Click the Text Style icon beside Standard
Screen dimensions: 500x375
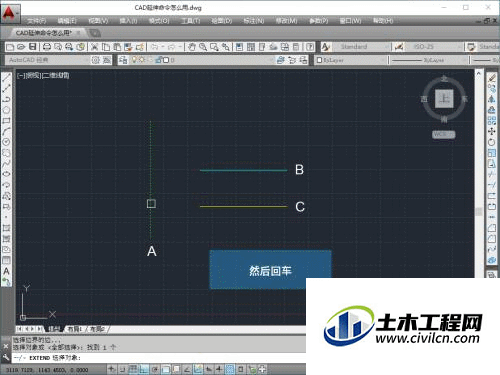click(326, 47)
